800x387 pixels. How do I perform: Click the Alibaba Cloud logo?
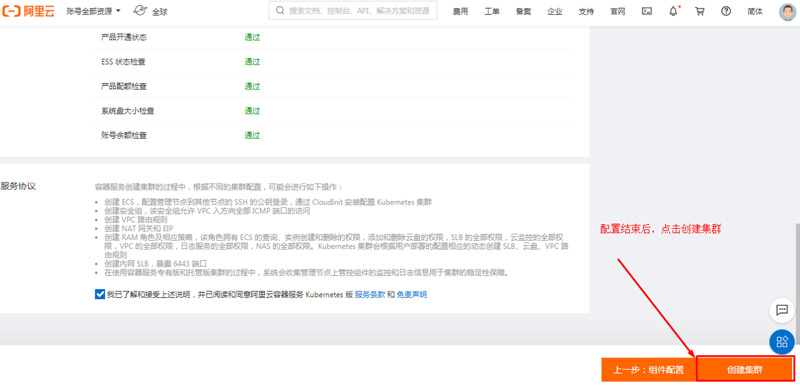tap(29, 11)
